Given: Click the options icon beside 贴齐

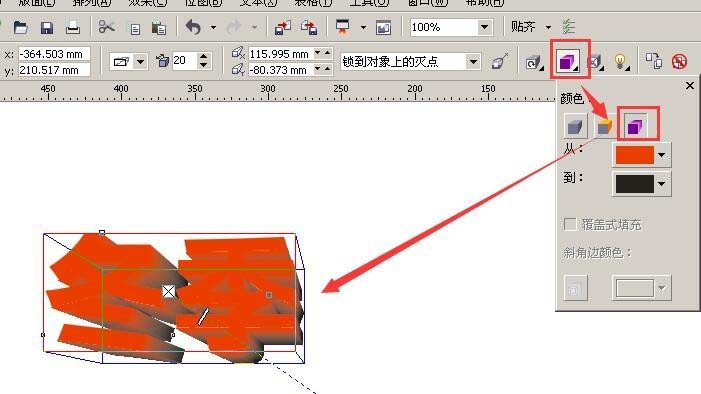Looking at the screenshot, I should (x=568, y=27).
